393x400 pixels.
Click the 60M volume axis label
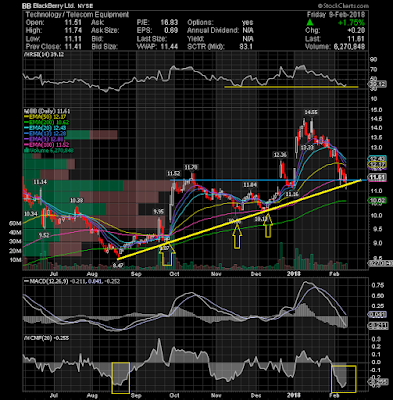click(15, 223)
